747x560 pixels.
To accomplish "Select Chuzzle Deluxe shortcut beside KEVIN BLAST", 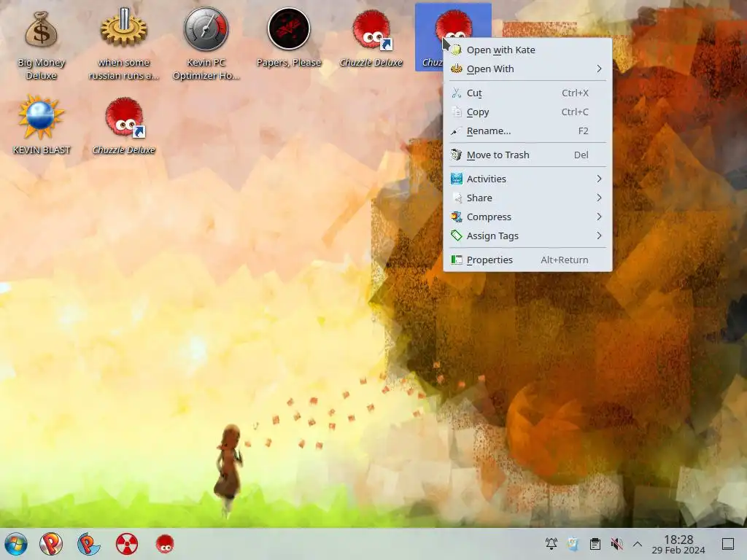I will point(125,117).
